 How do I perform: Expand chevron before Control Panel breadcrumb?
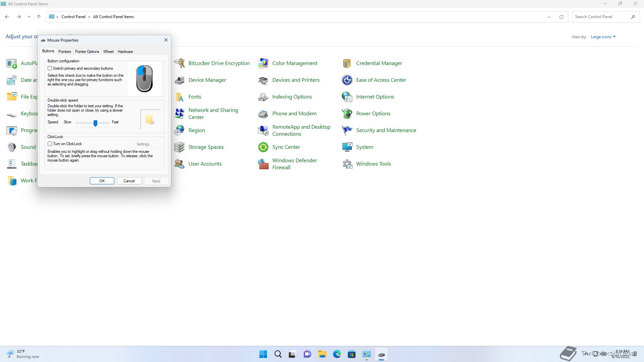57,17
